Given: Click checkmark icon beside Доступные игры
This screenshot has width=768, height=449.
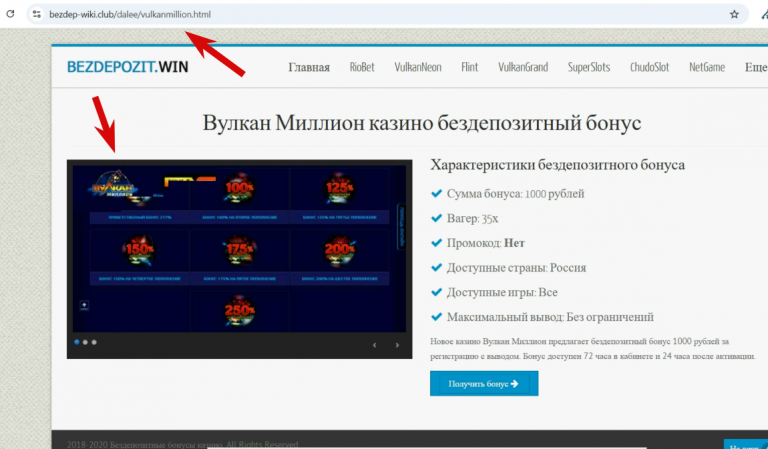Looking at the screenshot, I should coord(436,292).
